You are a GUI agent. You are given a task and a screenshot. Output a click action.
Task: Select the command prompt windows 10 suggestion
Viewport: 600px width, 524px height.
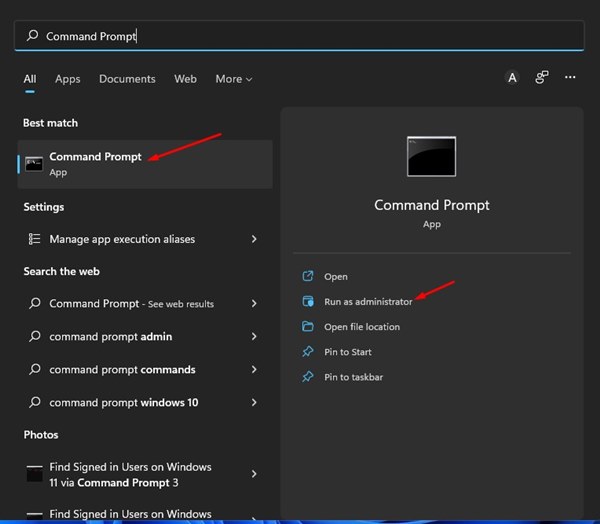(x=124, y=403)
